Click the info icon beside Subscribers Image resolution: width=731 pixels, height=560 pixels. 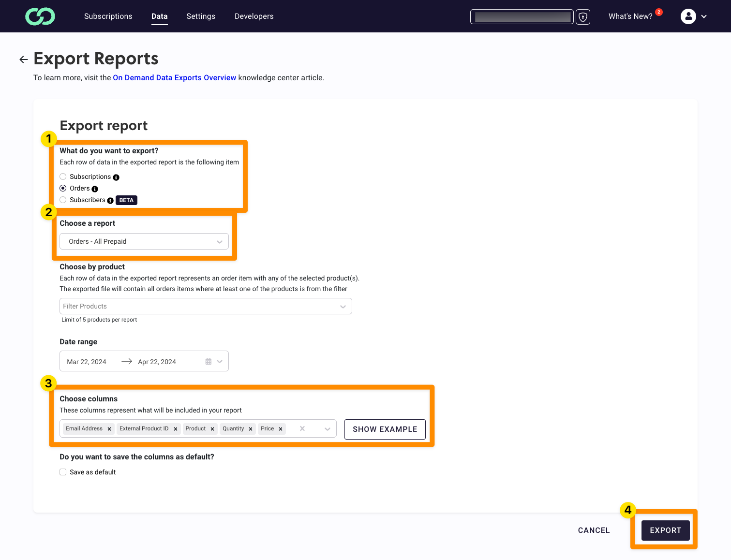(110, 201)
